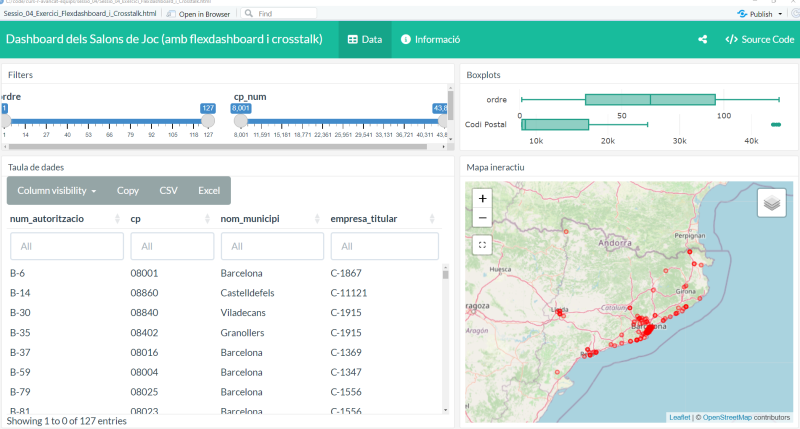Open the Source Code view
The image size is (800, 429).
[x=760, y=40]
